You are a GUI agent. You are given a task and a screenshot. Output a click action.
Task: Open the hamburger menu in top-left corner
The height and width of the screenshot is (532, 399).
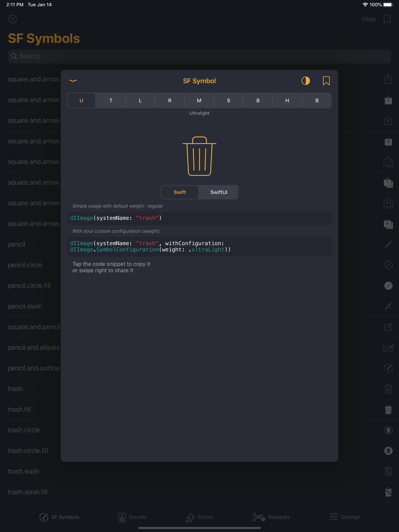click(12, 19)
